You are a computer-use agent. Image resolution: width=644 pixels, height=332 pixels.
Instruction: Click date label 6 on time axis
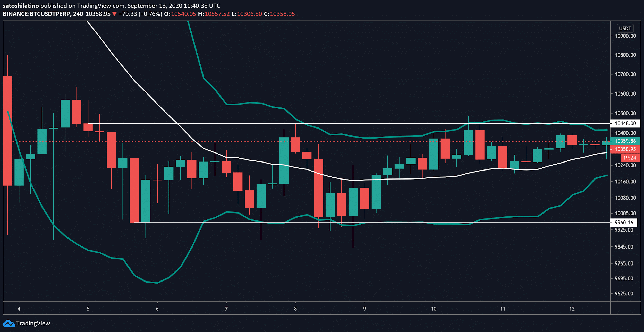click(x=157, y=309)
